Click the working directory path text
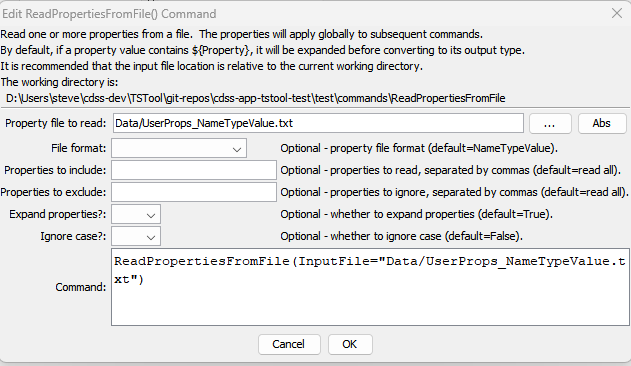Viewport: 631px width, 366px height. coord(256,98)
